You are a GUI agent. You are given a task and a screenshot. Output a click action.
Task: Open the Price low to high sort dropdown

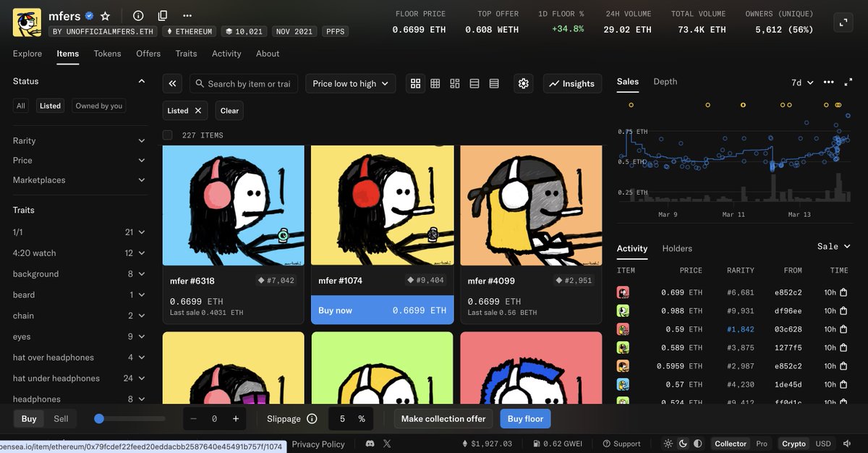[351, 84]
